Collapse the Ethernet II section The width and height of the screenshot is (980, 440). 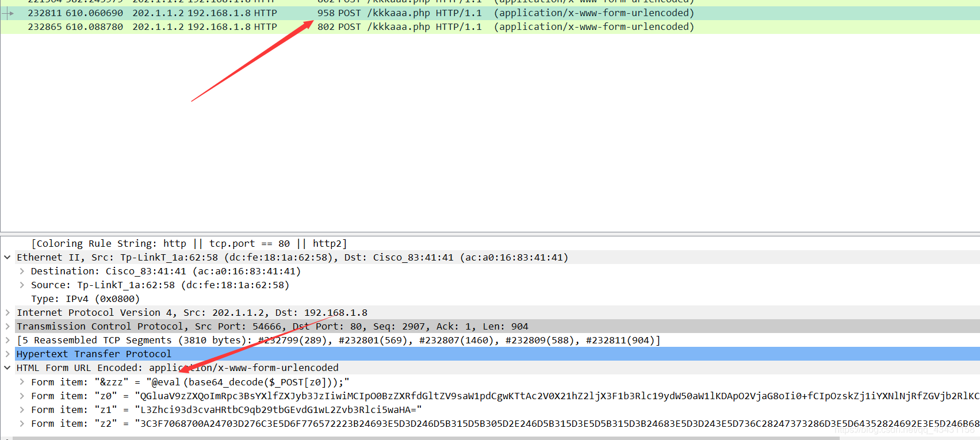(x=7, y=257)
